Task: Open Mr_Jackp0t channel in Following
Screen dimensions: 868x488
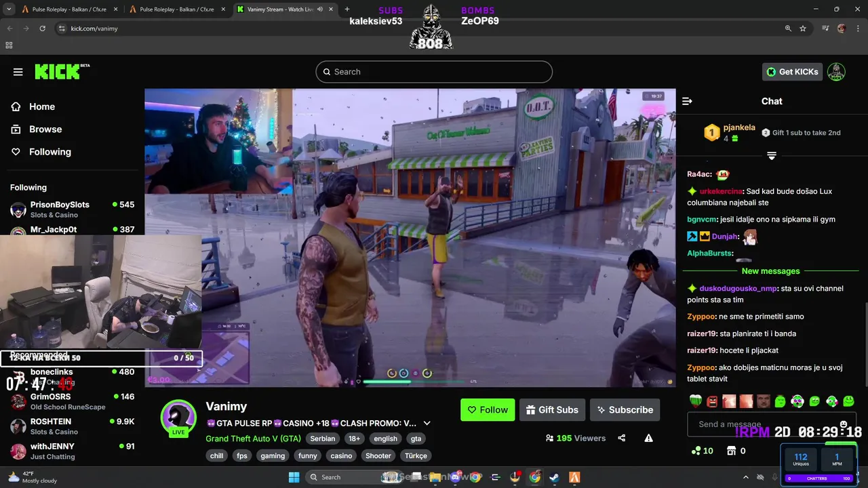Action: click(x=72, y=230)
